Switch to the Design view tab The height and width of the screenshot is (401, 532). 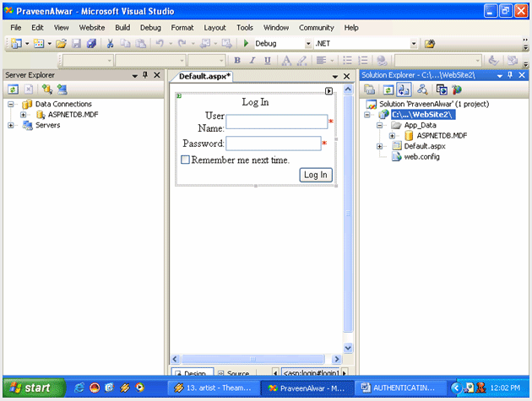pos(193,372)
